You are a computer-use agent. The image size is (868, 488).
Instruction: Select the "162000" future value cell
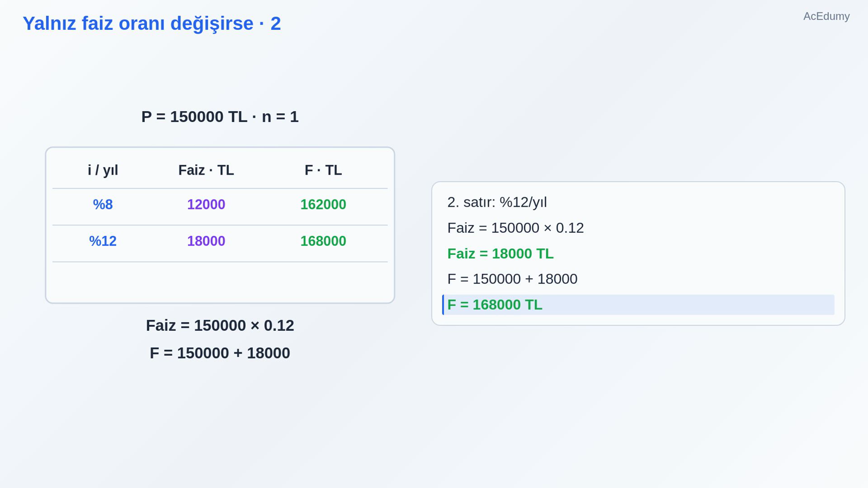[323, 204]
